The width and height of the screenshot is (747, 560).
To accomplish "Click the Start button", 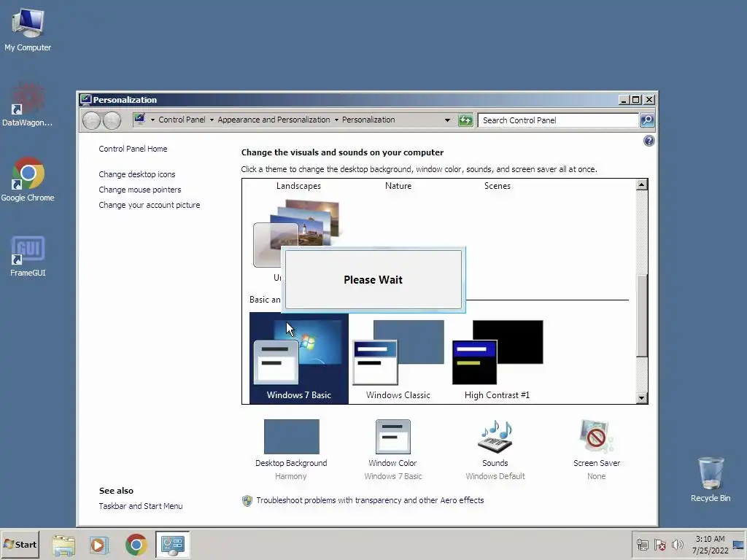I will pyautogui.click(x=20, y=544).
